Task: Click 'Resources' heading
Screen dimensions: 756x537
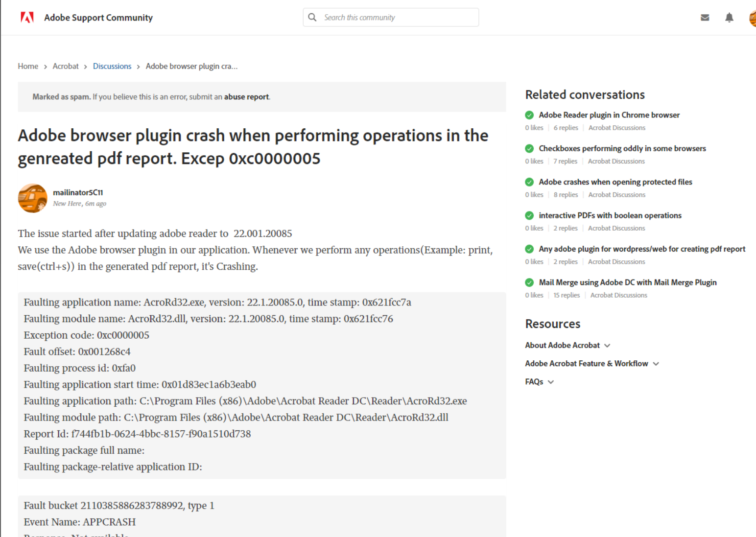Action: pyautogui.click(x=553, y=324)
